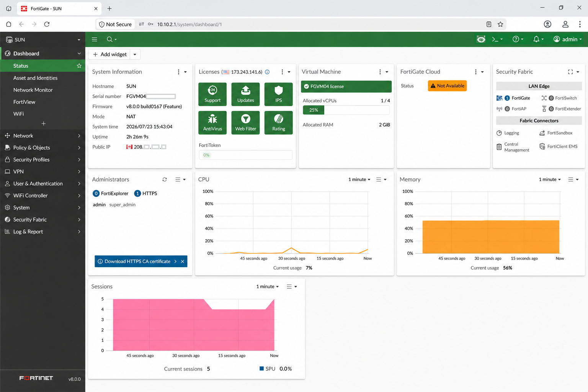Screen dimensions: 588x392
Task: Click the Not Available cloud status
Action: (447, 86)
